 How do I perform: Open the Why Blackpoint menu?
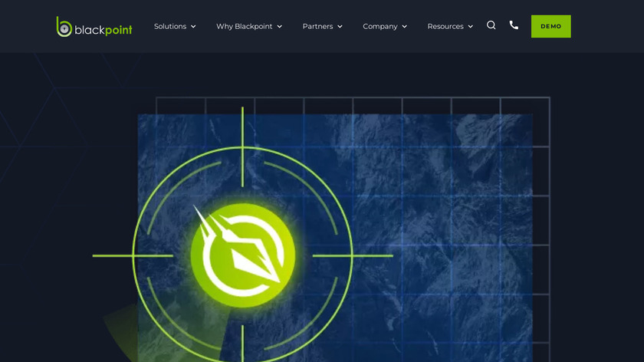pyautogui.click(x=245, y=26)
